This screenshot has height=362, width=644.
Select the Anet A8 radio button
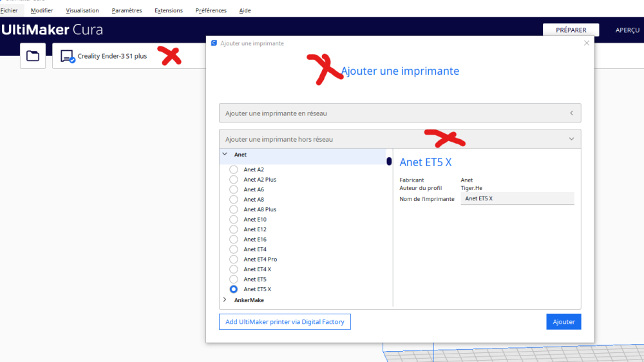pos(234,199)
